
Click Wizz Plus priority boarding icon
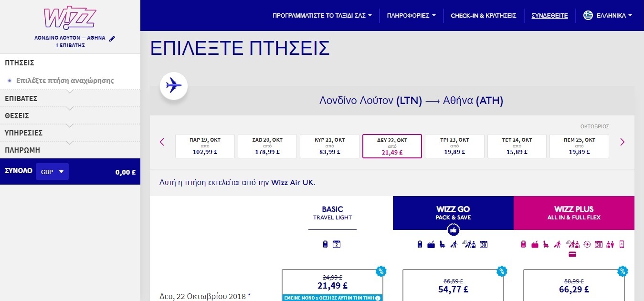pyautogui.click(x=557, y=244)
